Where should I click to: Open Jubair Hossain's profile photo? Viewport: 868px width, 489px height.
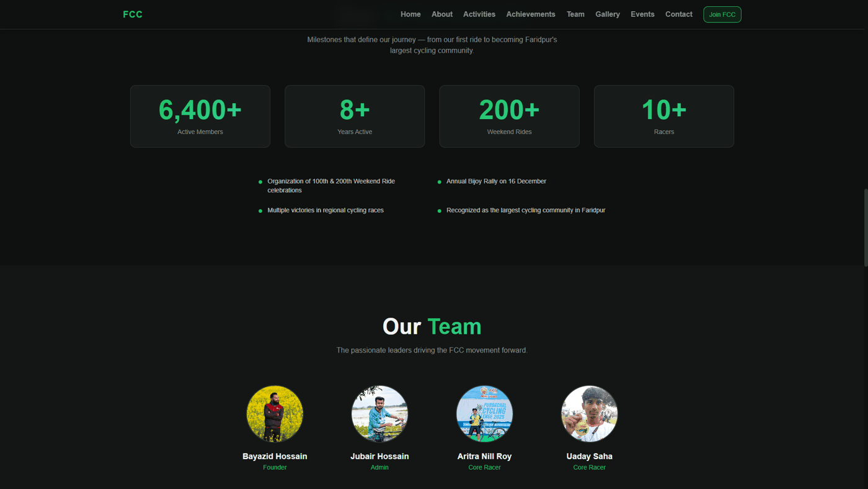click(x=379, y=414)
